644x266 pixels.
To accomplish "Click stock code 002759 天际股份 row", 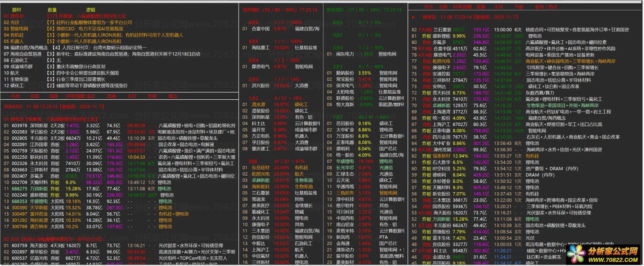I will tap(119, 151).
